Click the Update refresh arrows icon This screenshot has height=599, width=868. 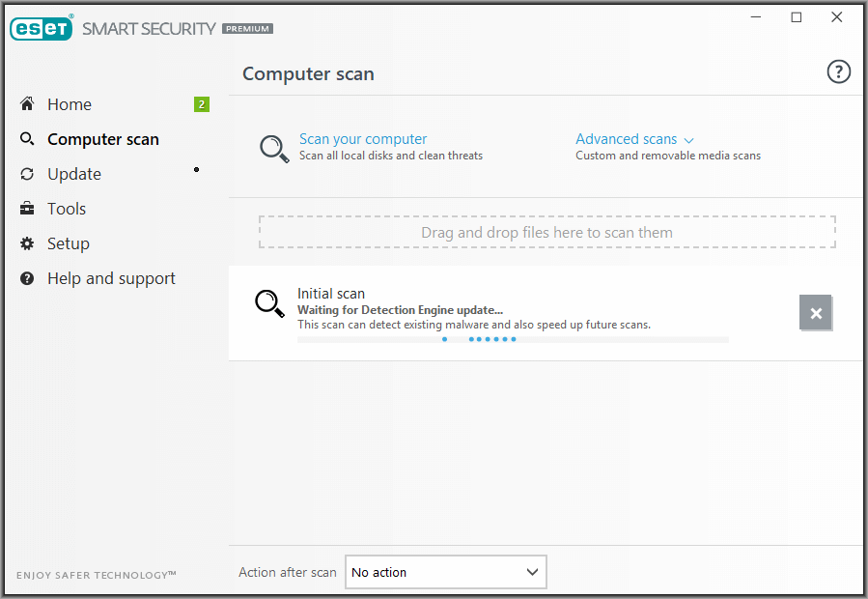27,174
